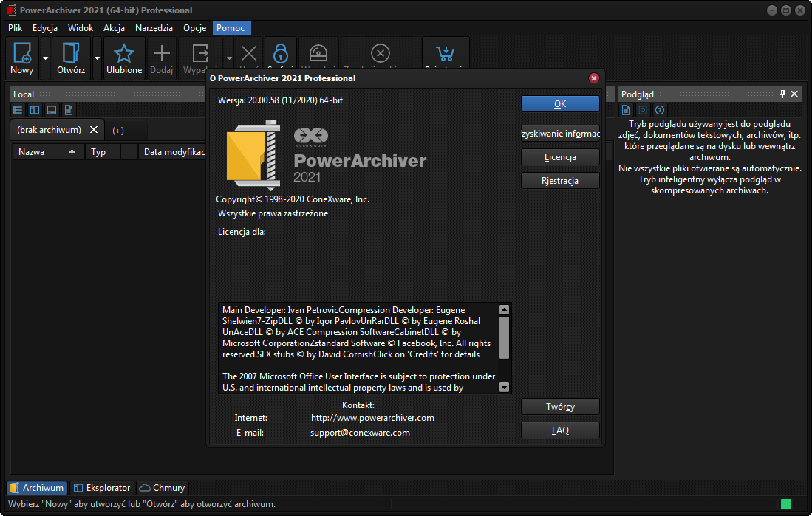Open the Narzędzia menu

tap(154, 28)
